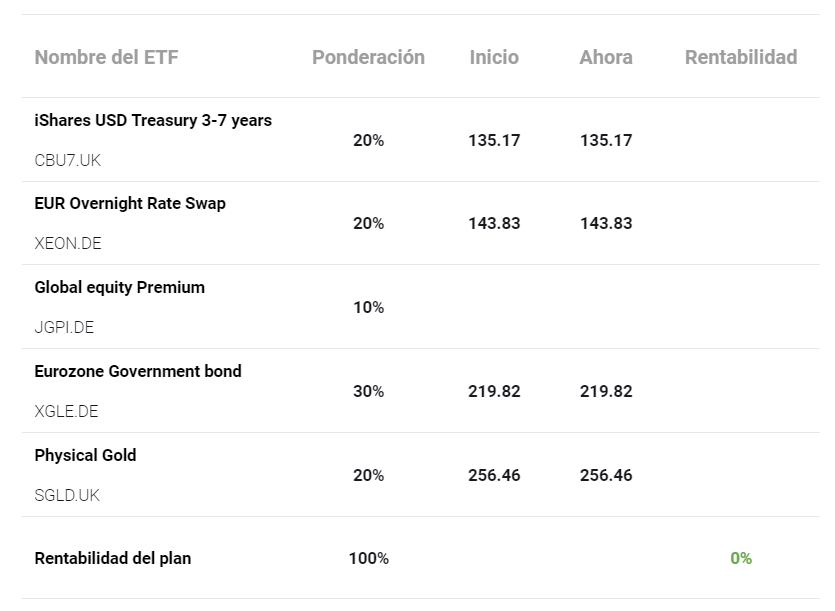Click the 30% weighting for Eurozone bond
This screenshot has width=835, height=611.
coord(368,391)
